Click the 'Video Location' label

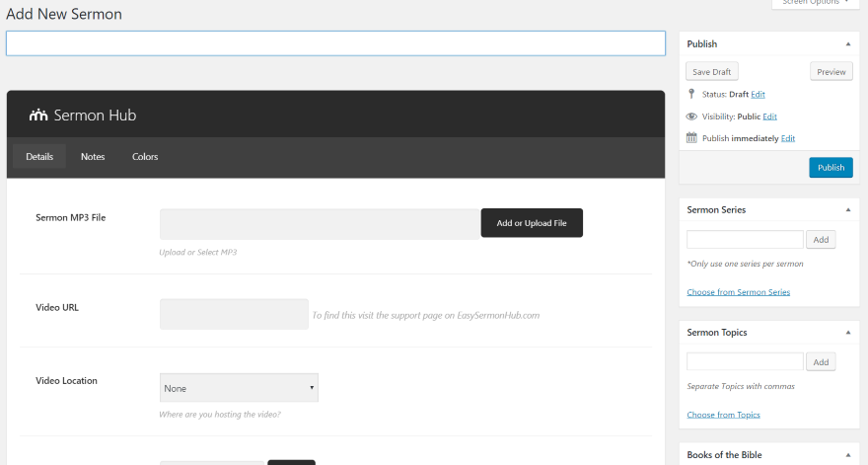66,381
